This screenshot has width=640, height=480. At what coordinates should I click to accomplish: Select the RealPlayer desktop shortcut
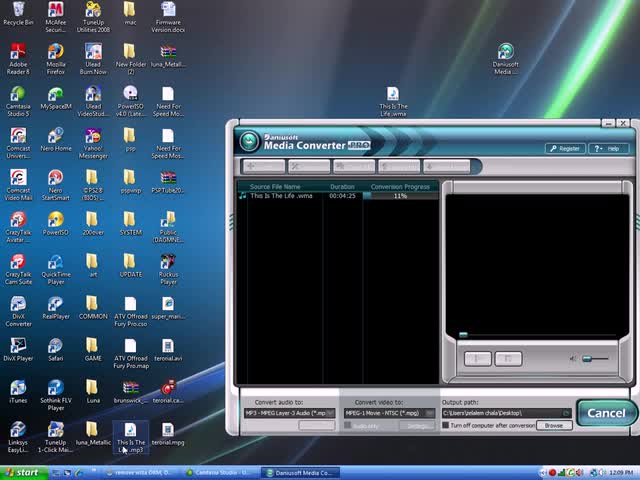[56, 308]
